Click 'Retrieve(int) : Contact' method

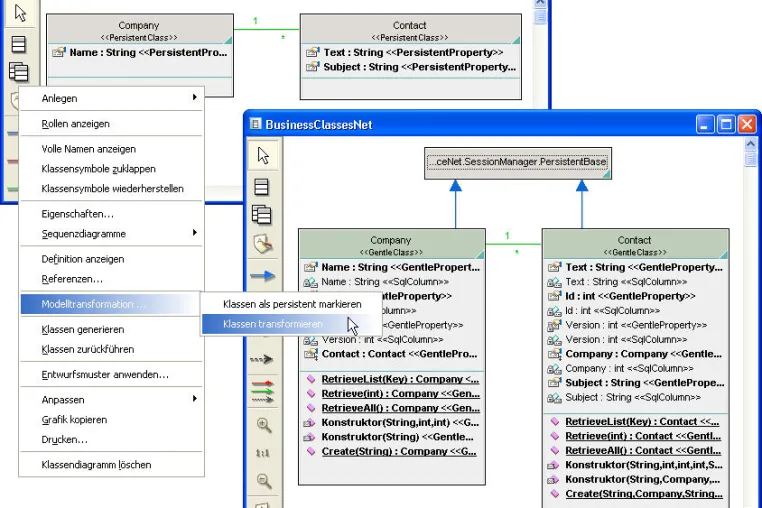643,437
